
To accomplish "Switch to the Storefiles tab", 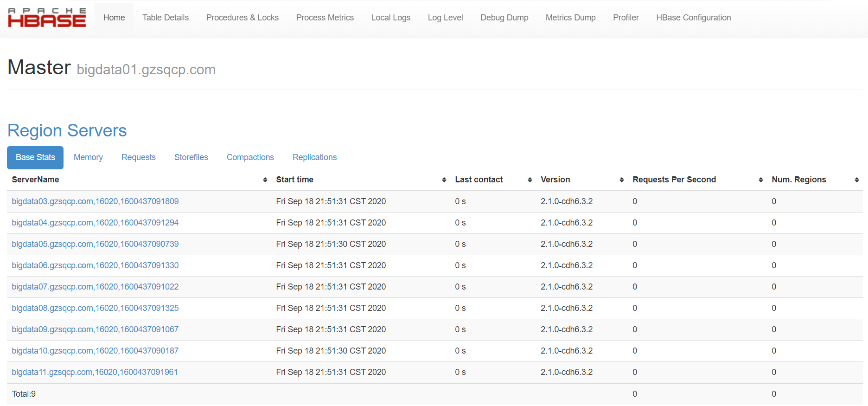I will click(191, 157).
